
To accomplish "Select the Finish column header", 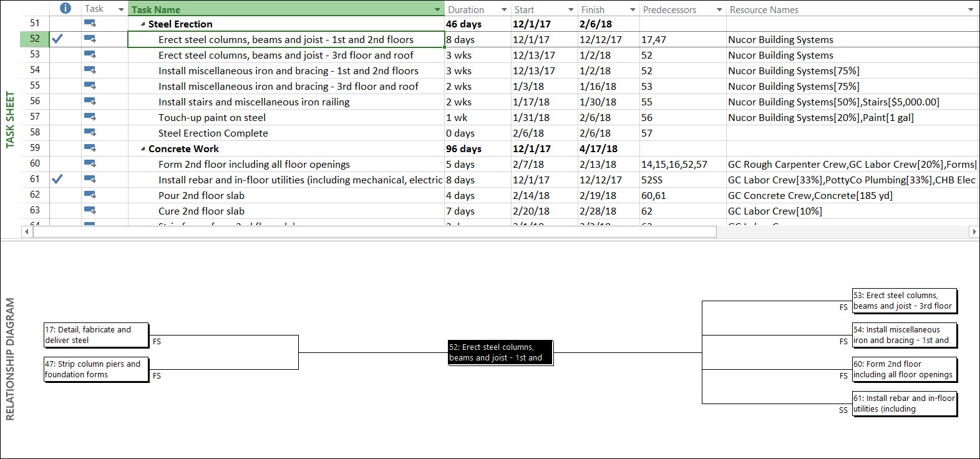I will 609,9.
